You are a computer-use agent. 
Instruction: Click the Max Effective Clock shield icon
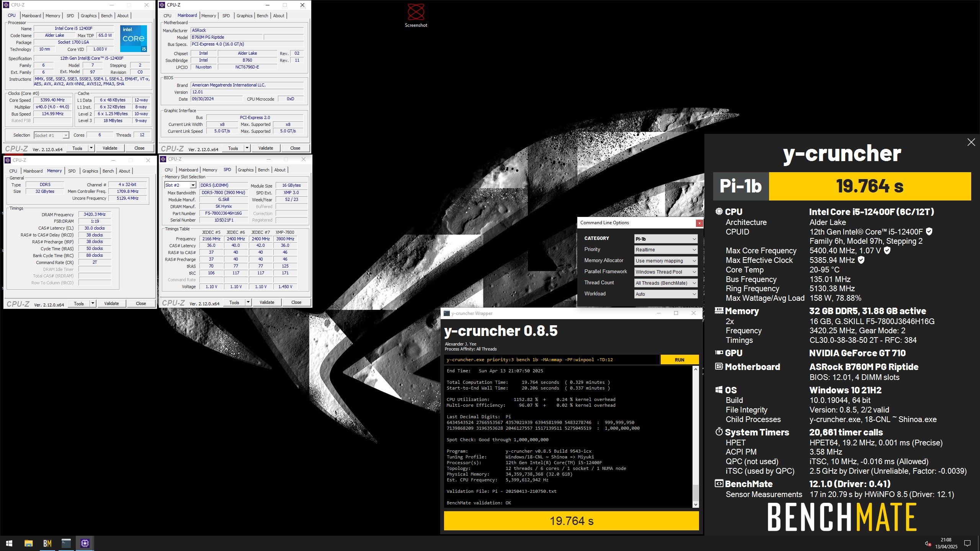click(861, 260)
